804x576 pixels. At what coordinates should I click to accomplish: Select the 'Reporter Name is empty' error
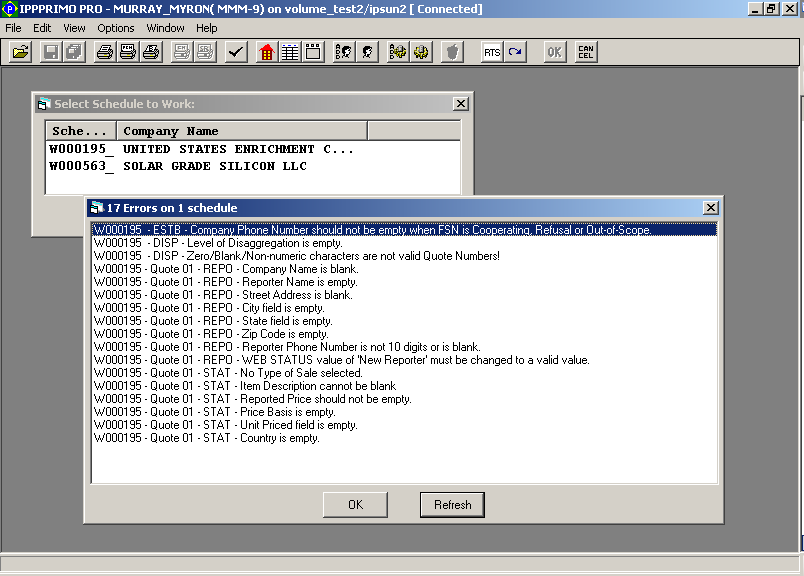pos(404,282)
